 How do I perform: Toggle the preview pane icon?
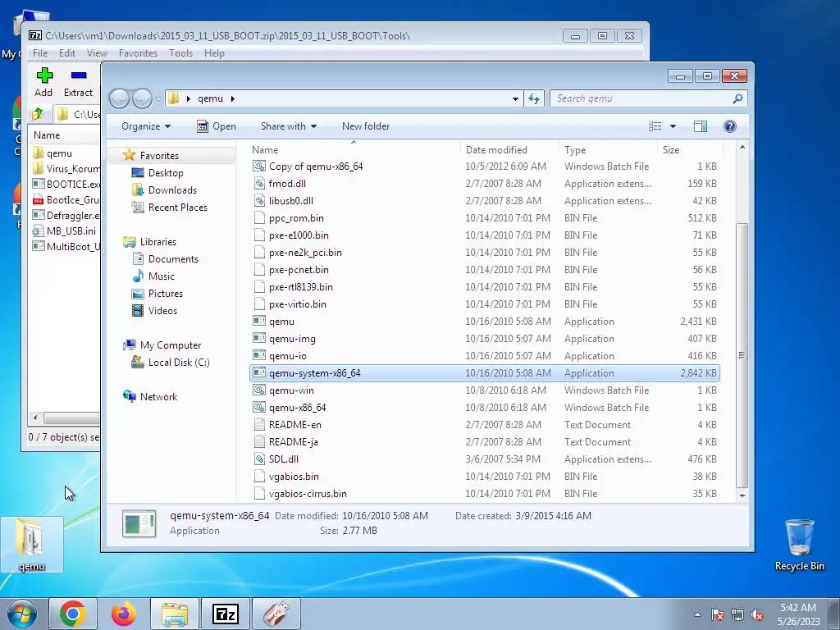pos(701,126)
